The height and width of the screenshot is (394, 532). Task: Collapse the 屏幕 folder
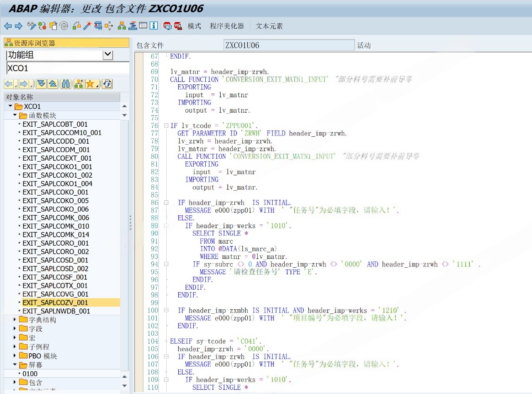click(x=15, y=365)
